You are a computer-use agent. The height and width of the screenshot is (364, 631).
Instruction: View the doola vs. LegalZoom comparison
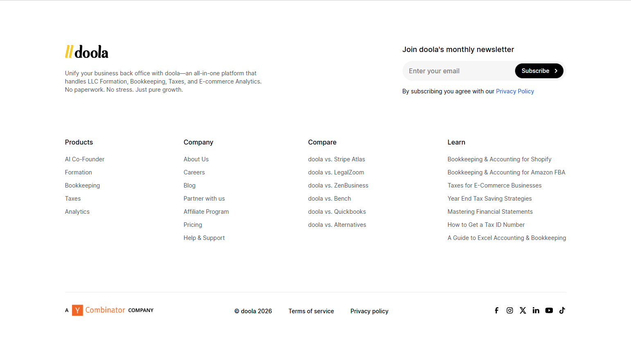coord(336,172)
